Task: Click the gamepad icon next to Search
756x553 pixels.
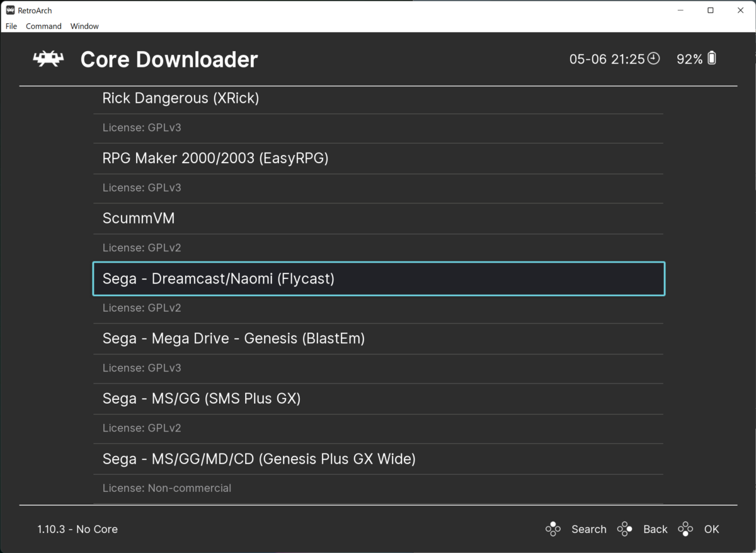Action: click(x=553, y=529)
